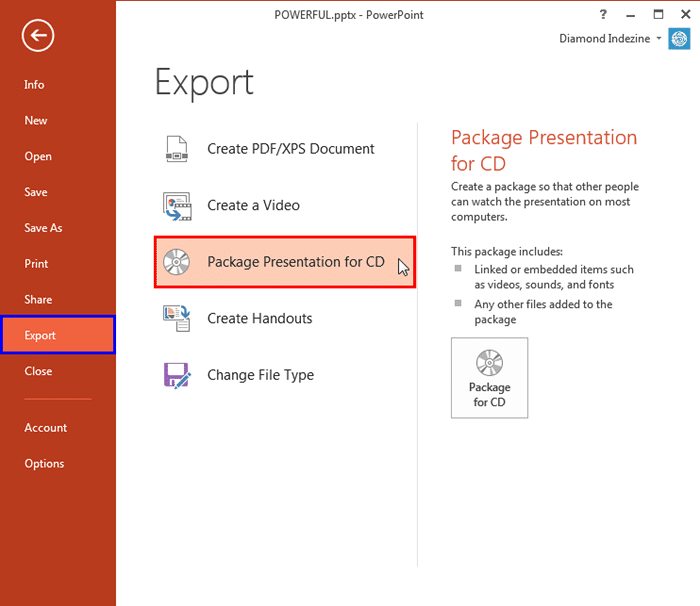Click Close in the sidebar
Viewport: 700px width, 606px height.
[38, 371]
